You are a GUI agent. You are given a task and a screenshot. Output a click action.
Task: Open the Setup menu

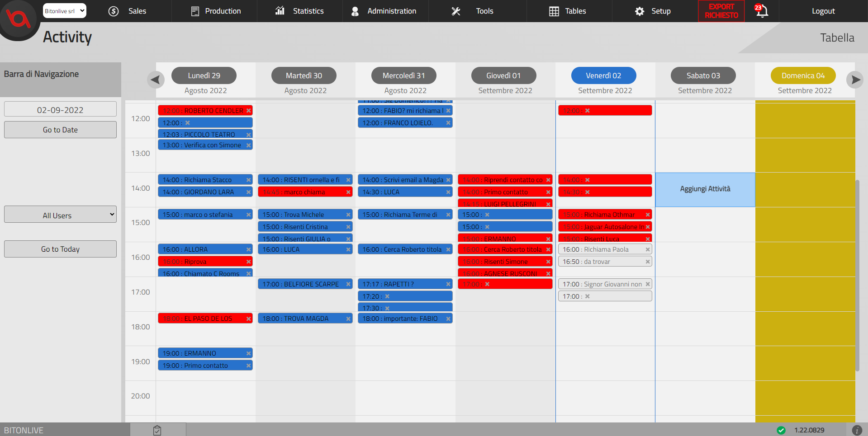point(653,11)
